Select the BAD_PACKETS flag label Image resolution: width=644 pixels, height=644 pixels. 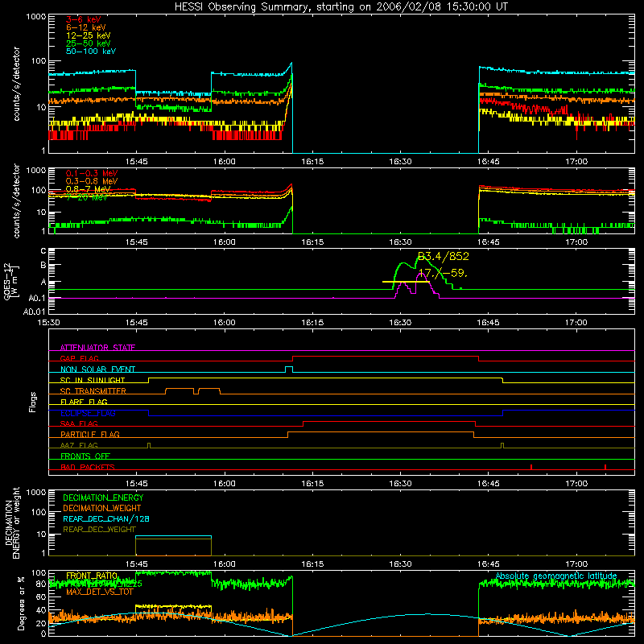pos(88,467)
